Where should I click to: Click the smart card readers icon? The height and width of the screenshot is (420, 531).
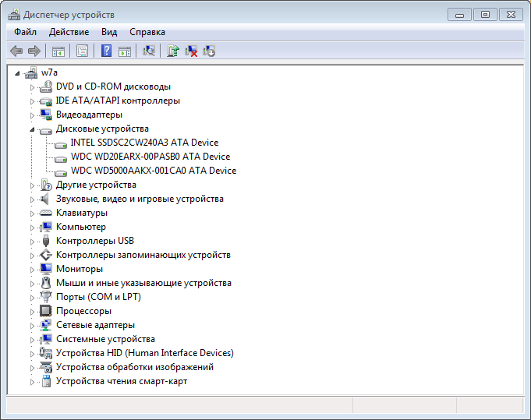46,381
